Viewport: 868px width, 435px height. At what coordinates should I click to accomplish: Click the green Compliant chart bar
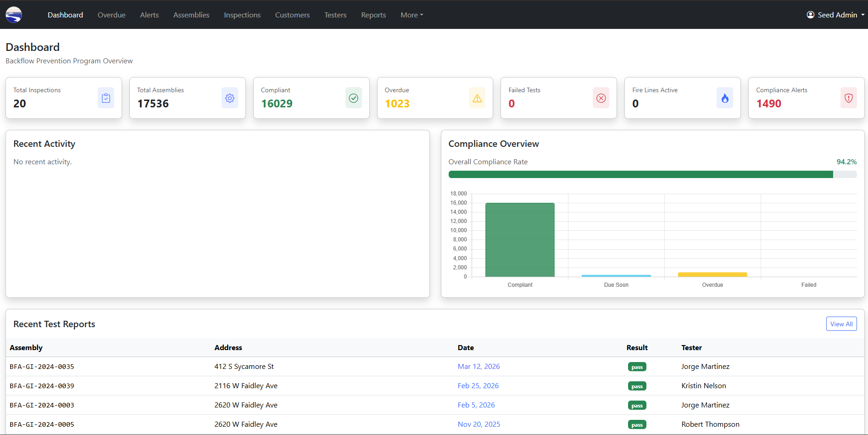tap(520, 240)
